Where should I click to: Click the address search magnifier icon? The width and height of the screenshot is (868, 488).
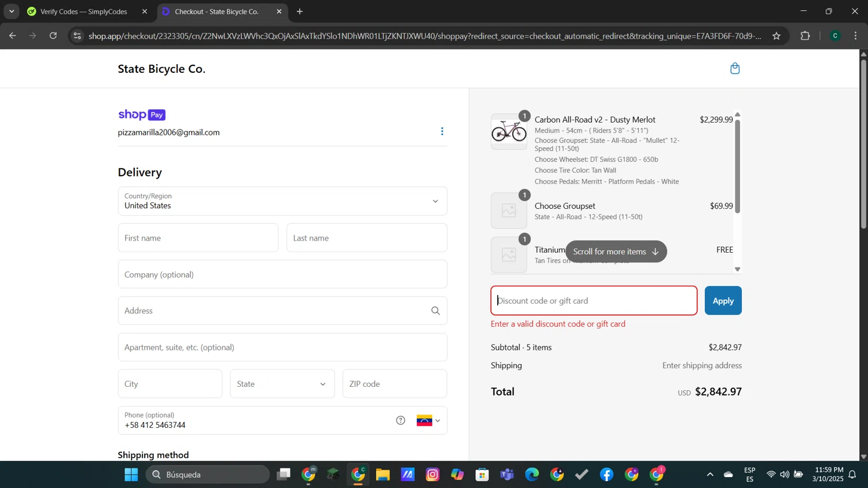click(x=436, y=311)
